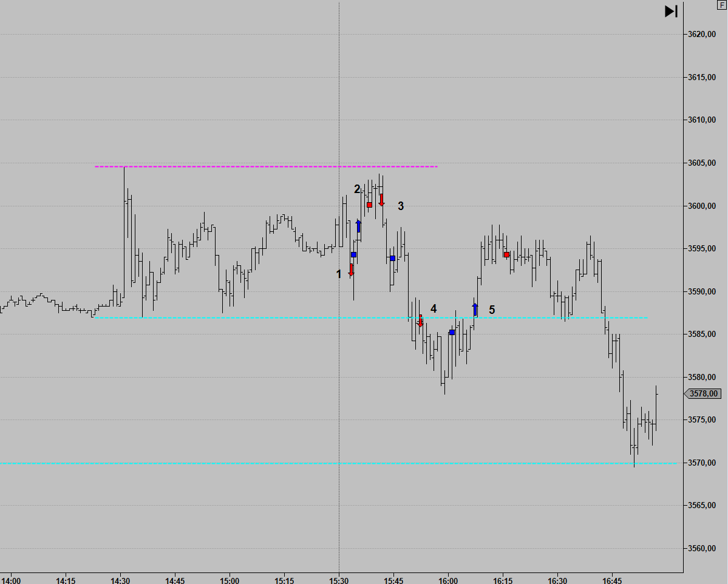This screenshot has height=584, width=728.
Task: Click the 16:45 time axis label
Action: point(612,580)
